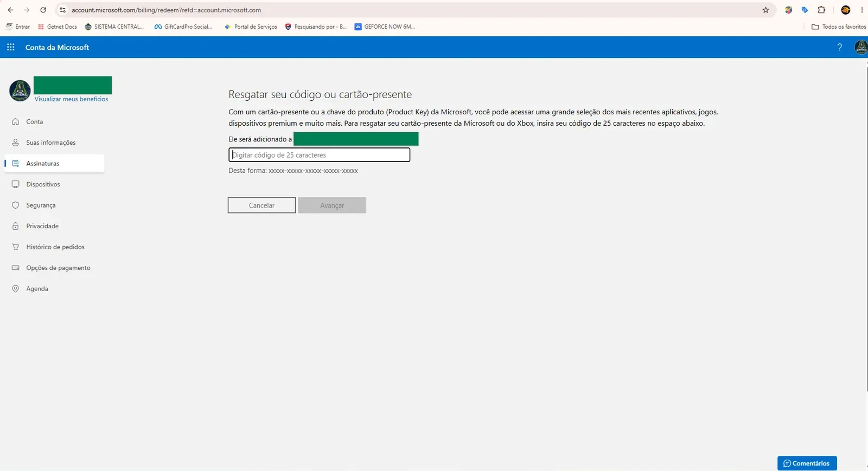Screen dimensions: 868x471
Task: Bookmark this page with the star icon
Action: tap(765, 10)
